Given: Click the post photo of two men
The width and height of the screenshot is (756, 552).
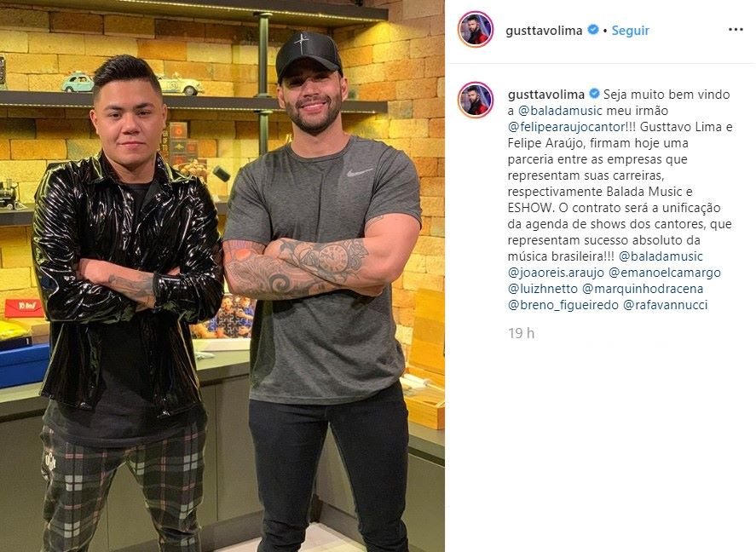Looking at the screenshot, I should pyautogui.click(x=222, y=276).
